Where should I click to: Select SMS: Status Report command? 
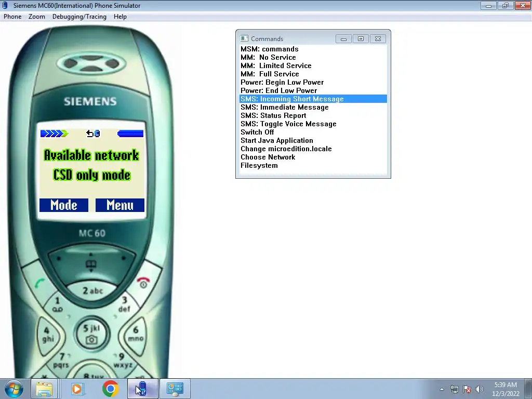313,116
